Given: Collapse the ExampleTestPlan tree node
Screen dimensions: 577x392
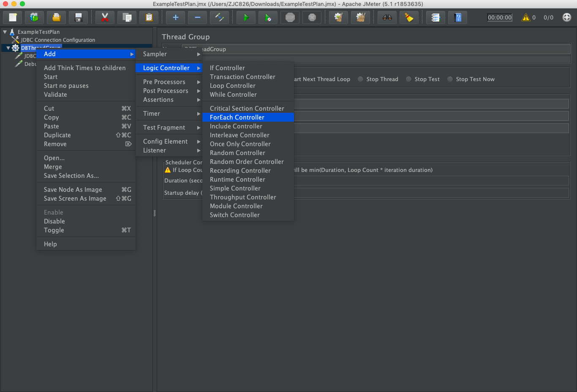Looking at the screenshot, I should click(5, 32).
